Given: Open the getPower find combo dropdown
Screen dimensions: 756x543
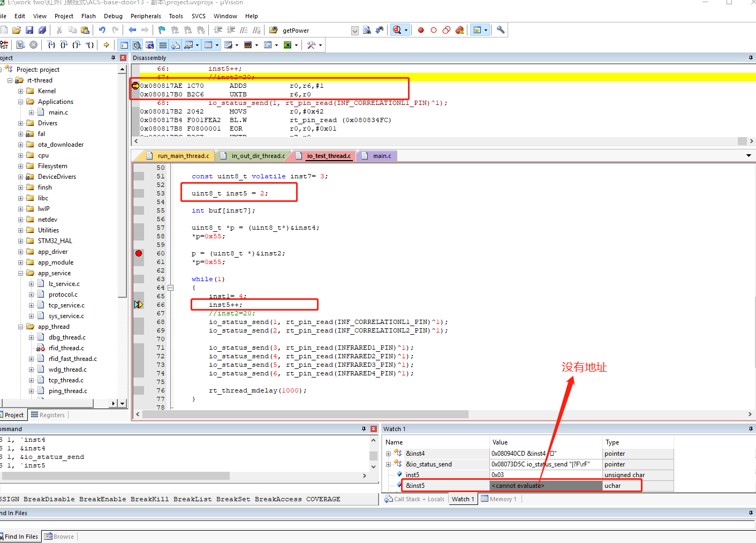Looking at the screenshot, I should tap(355, 31).
